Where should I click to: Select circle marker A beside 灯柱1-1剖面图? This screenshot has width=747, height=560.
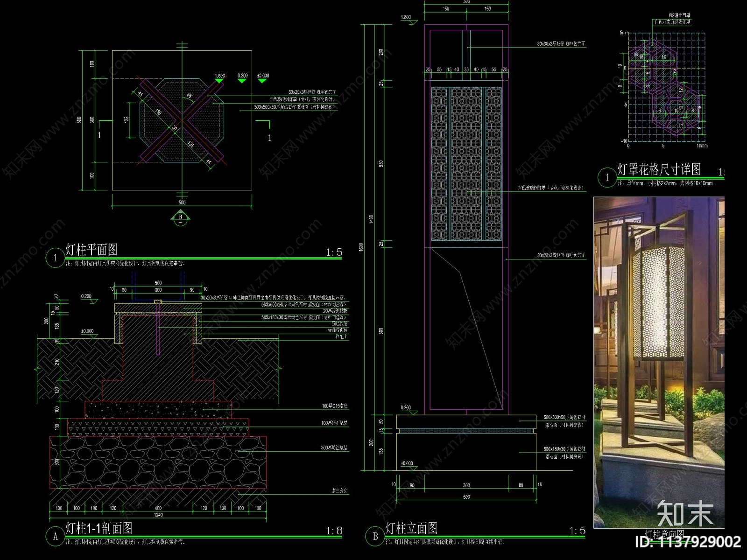56,537
